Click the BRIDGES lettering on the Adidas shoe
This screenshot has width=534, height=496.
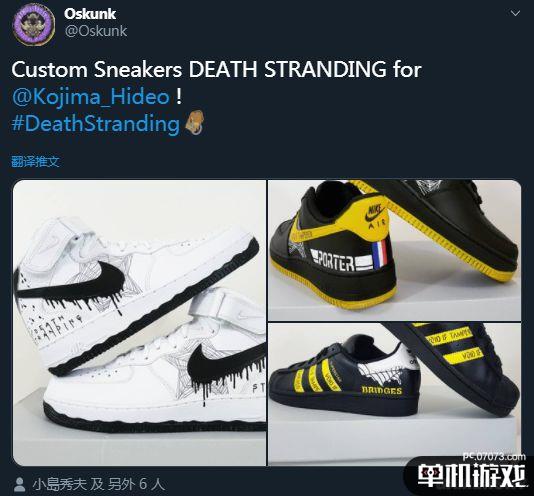(x=381, y=390)
